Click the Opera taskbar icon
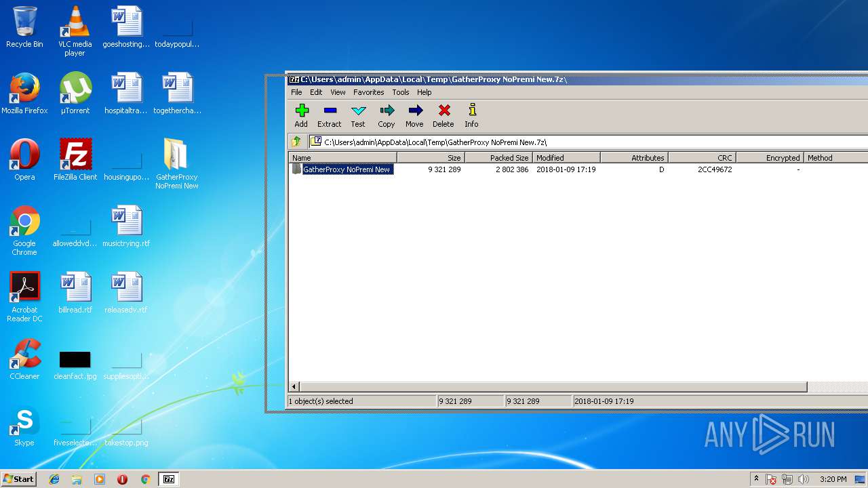Screen dimensions: 868x488 click(122, 479)
